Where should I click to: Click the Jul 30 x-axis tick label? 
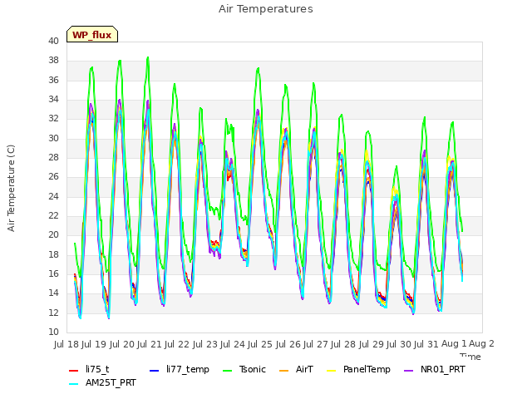coord(399,344)
